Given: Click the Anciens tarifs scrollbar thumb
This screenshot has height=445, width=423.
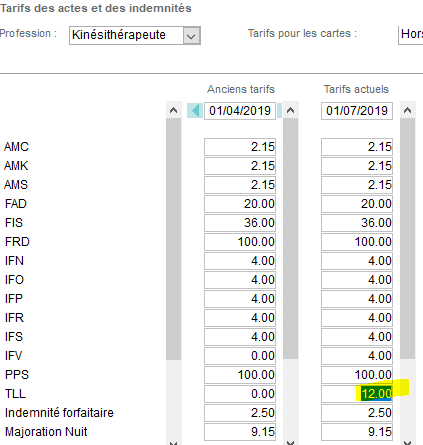Looking at the screenshot, I should 291,239.
